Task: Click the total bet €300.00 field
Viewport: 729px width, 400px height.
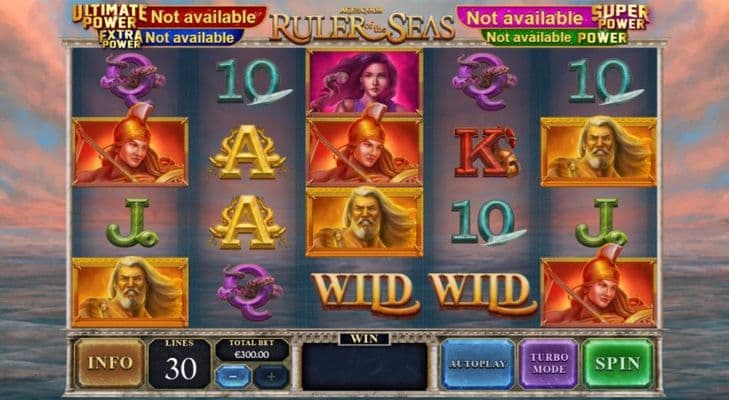Action: (x=252, y=351)
